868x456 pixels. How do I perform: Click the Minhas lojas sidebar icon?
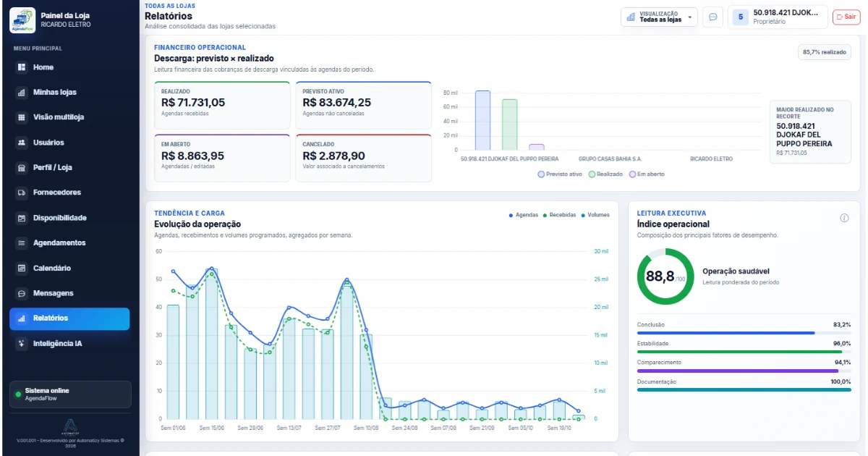pyautogui.click(x=22, y=93)
